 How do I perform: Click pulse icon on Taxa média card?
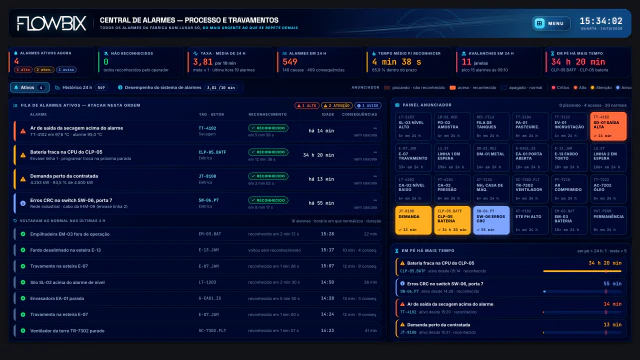(195, 53)
